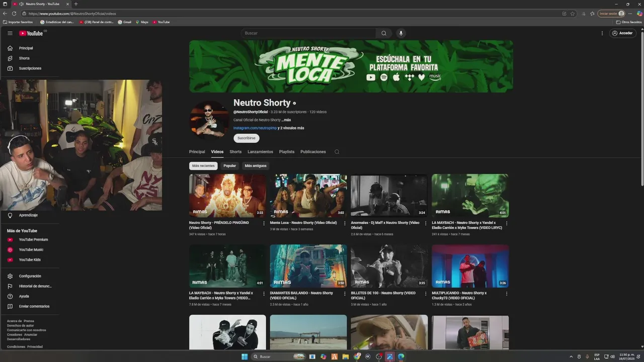Open Aprendizaje in the left sidebar

pos(30,215)
